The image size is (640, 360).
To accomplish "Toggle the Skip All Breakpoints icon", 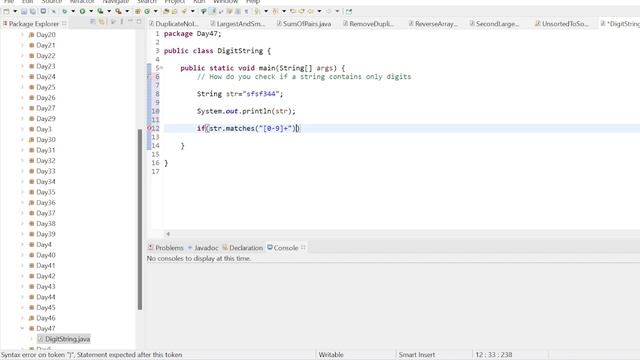I will pyautogui.click(x=53, y=11).
